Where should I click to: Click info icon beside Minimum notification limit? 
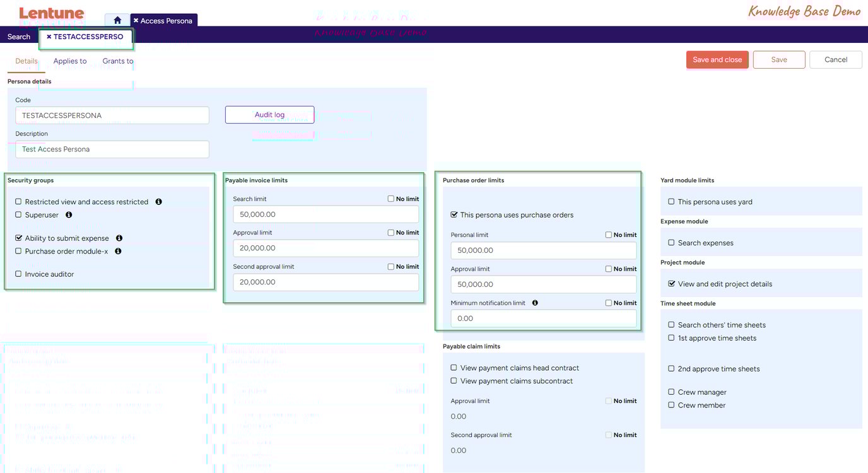tap(535, 303)
